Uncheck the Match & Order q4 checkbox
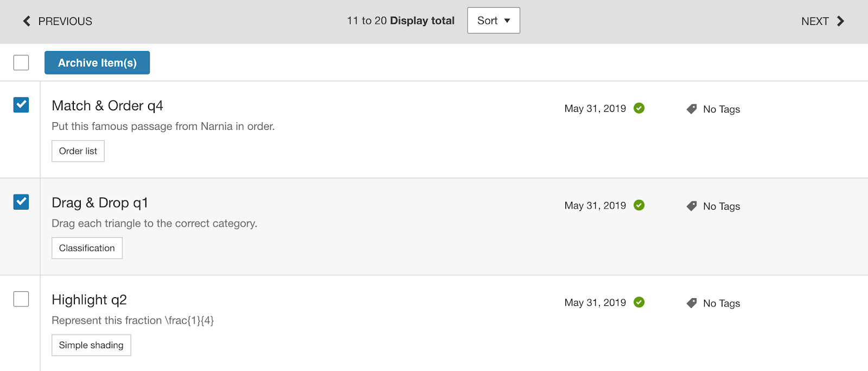The width and height of the screenshot is (868, 371). [x=21, y=105]
